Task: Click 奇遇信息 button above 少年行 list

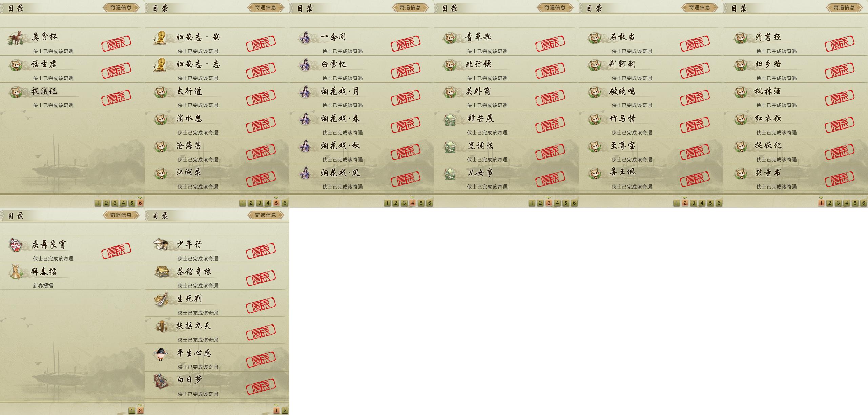Action: click(x=266, y=215)
